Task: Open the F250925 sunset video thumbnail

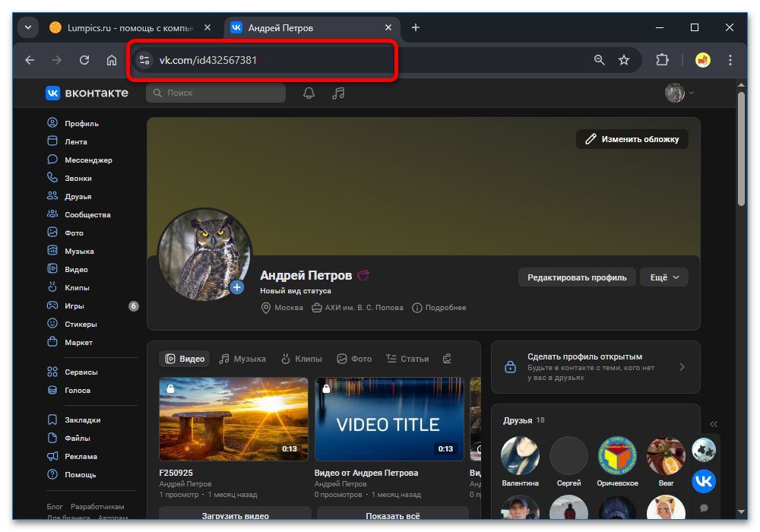Action: pos(233,419)
